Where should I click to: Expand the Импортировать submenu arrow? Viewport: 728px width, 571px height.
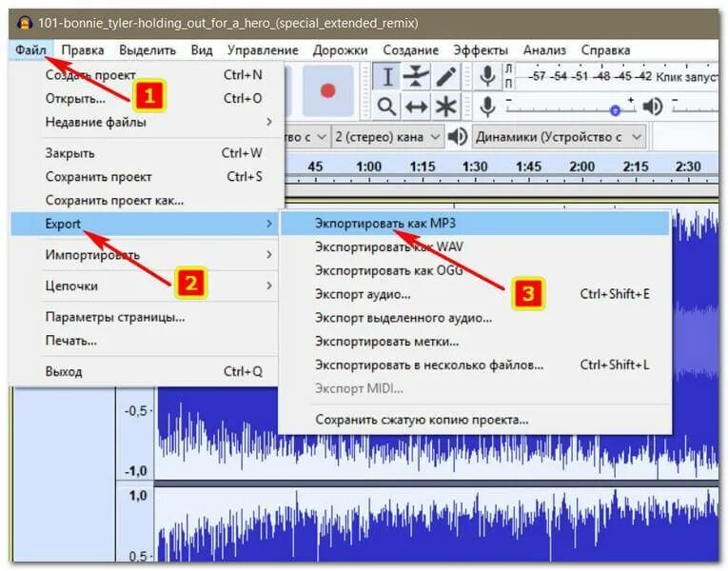pyautogui.click(x=269, y=254)
